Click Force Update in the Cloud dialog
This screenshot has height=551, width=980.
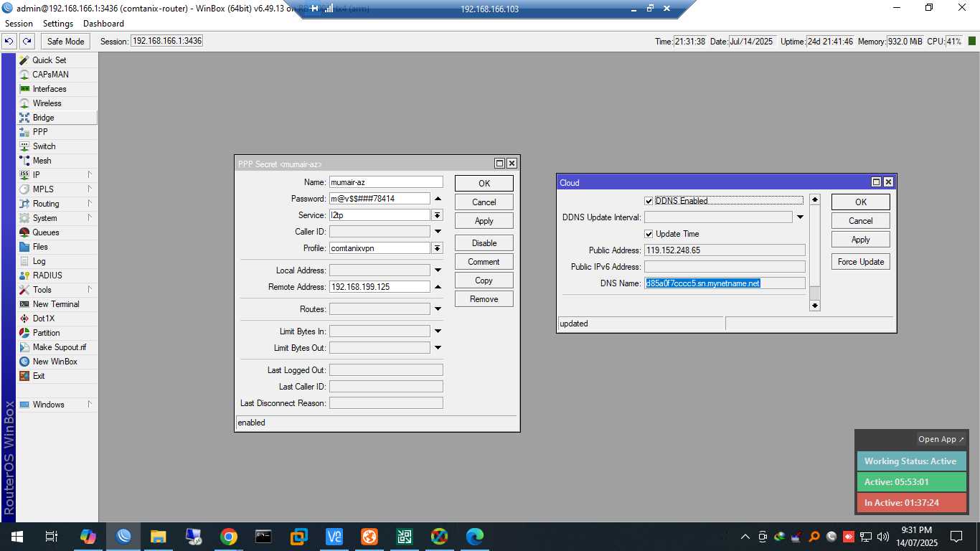pyautogui.click(x=861, y=262)
